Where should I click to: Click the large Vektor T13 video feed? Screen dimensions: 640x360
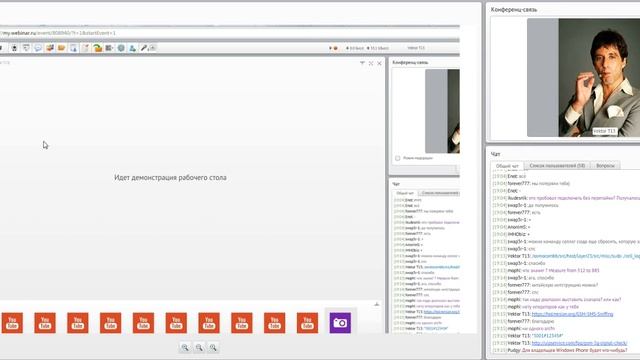(x=584, y=78)
